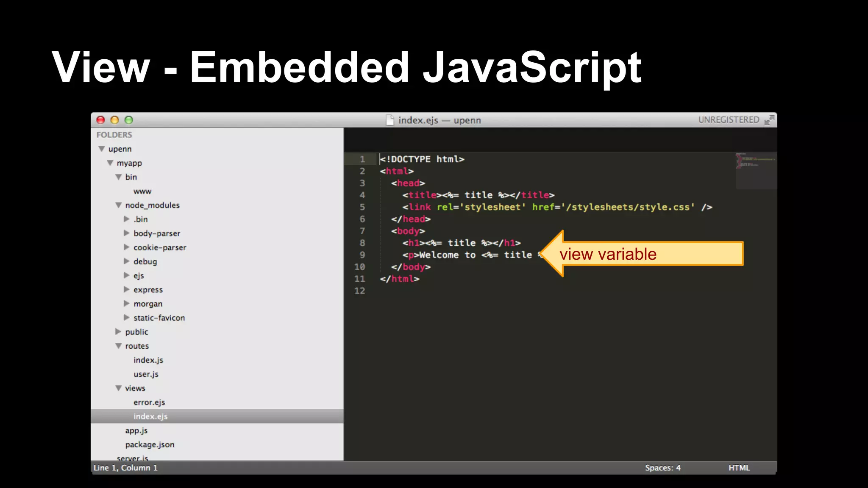Open app.js file
This screenshot has width=868, height=488.
coord(136,430)
